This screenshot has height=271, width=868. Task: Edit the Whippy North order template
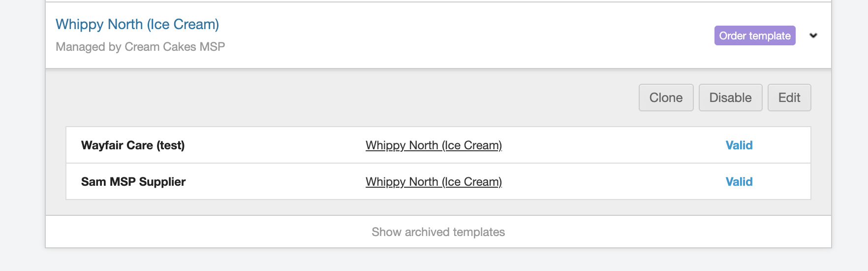click(x=789, y=98)
